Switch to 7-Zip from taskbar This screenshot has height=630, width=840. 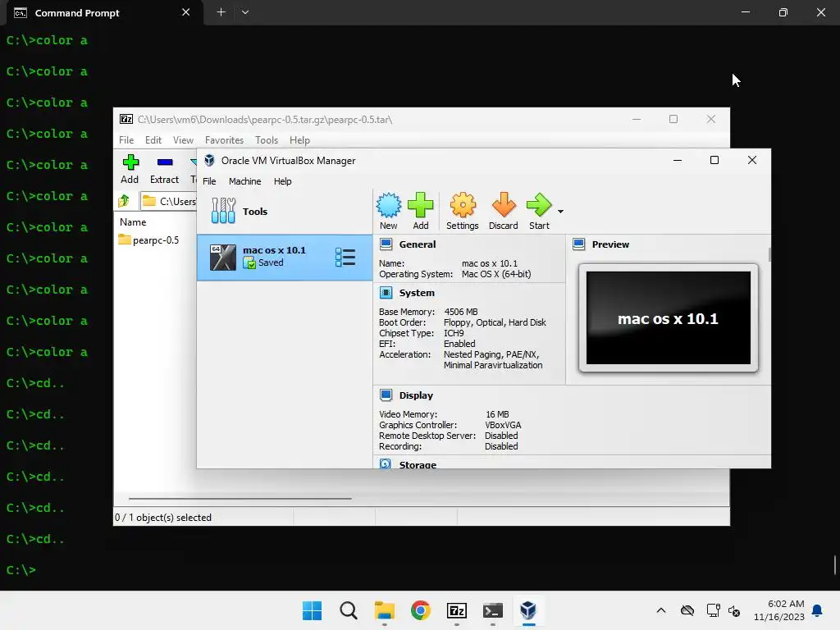456,610
